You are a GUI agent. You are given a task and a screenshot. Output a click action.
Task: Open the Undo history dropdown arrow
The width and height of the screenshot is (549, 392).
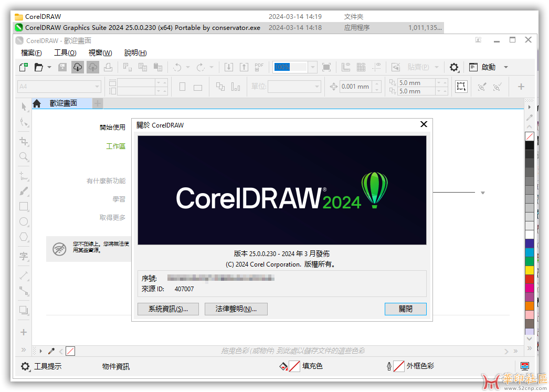pos(188,67)
